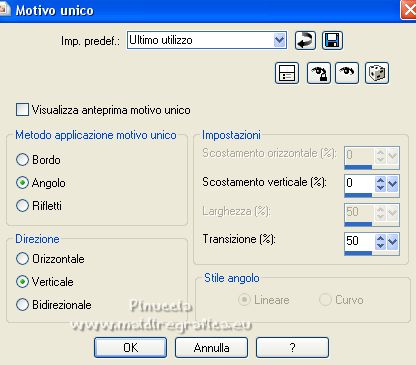Screen dimensions: 416x365
Task: Increase the Transizione percentage with up arrow
Action: point(380,238)
